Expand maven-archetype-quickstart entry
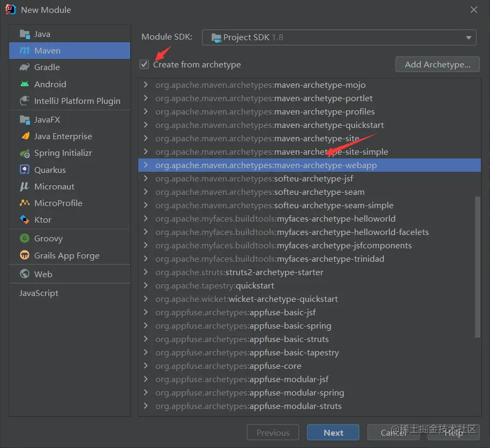Image resolution: width=490 pixels, height=448 pixels. pyautogui.click(x=145, y=125)
